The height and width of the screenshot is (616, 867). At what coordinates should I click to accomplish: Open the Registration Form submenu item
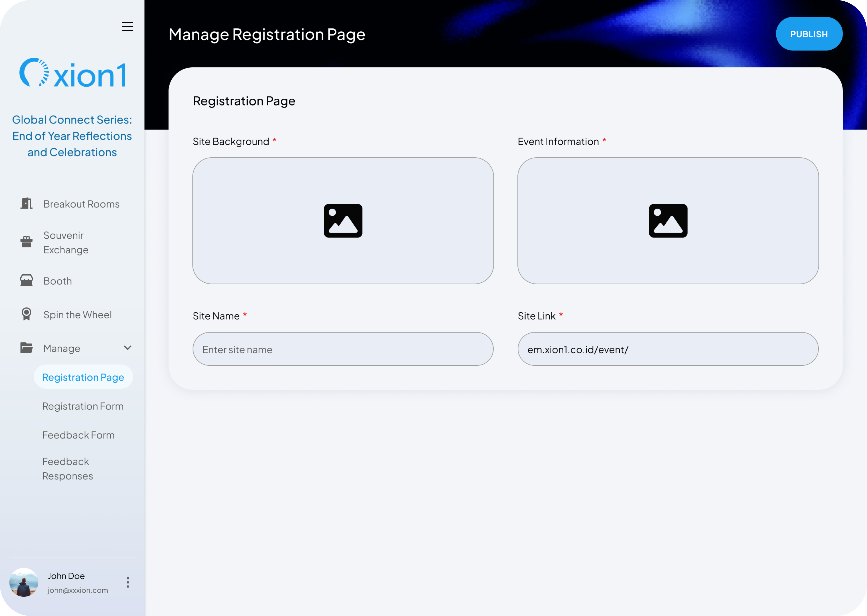(x=83, y=406)
